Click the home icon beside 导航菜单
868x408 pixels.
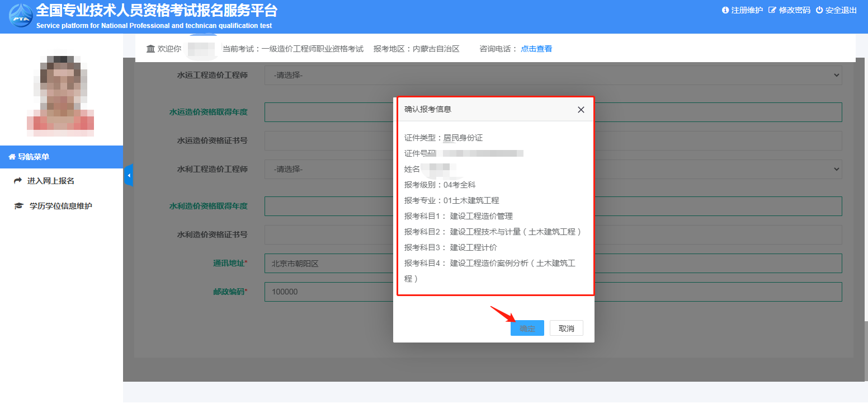click(12, 157)
